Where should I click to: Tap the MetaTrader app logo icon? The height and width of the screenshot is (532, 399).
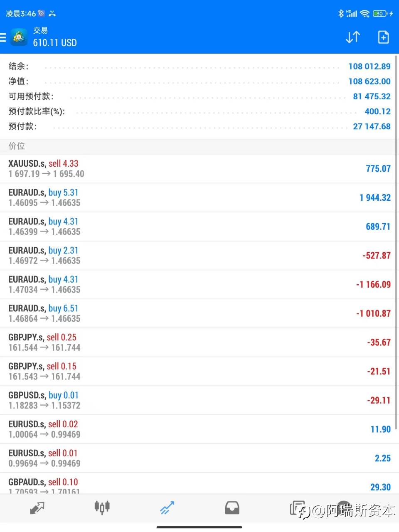(x=19, y=37)
